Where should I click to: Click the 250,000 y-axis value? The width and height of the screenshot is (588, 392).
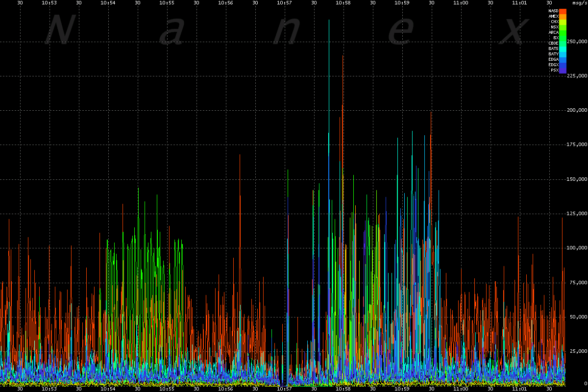pyautogui.click(x=577, y=42)
